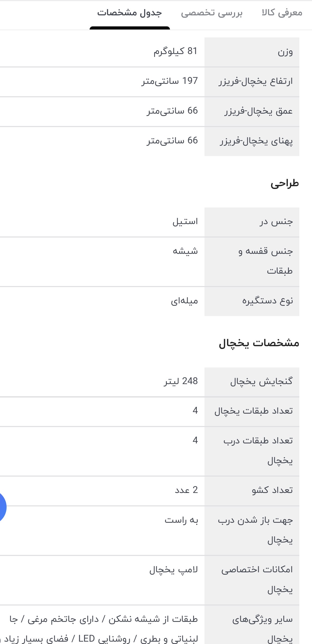Tap the blue floating circle button
Image resolution: width=312 pixels, height=644 pixels.
click(2, 507)
